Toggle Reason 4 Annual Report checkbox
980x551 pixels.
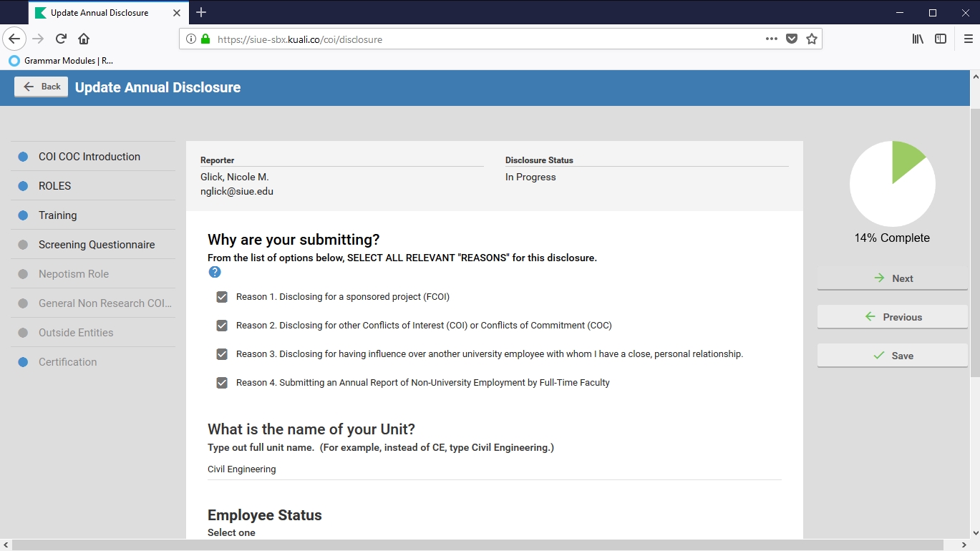point(222,383)
